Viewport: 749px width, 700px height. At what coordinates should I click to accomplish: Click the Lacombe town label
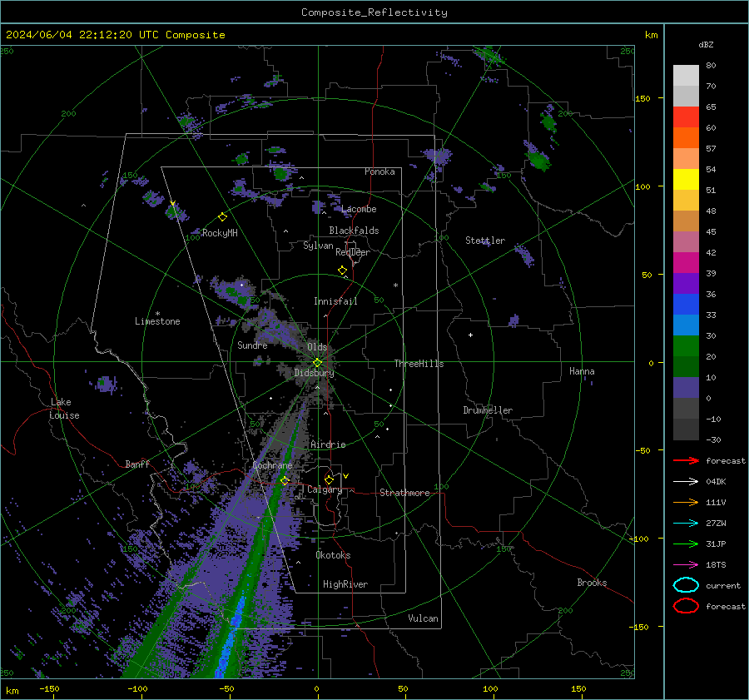359,209
